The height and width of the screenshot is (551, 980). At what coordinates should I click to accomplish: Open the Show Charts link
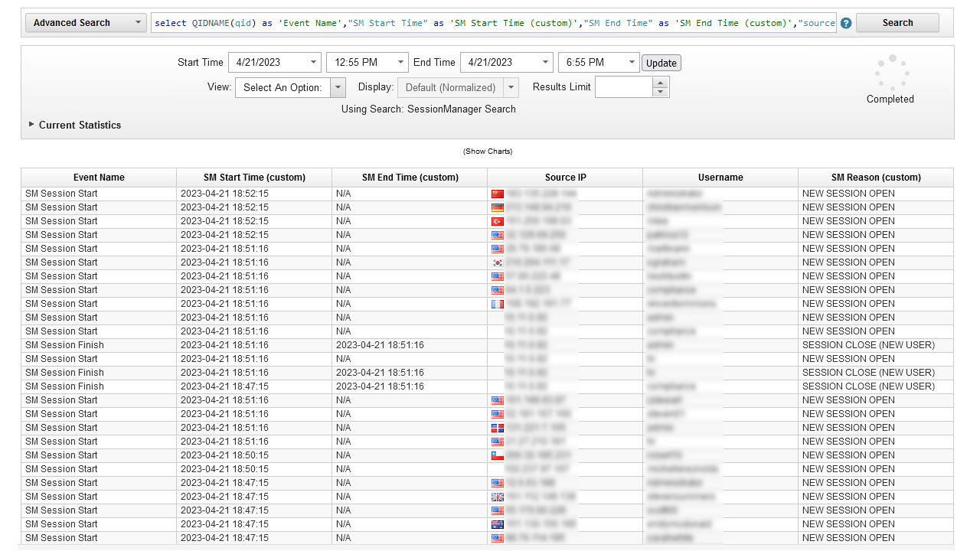pos(488,152)
